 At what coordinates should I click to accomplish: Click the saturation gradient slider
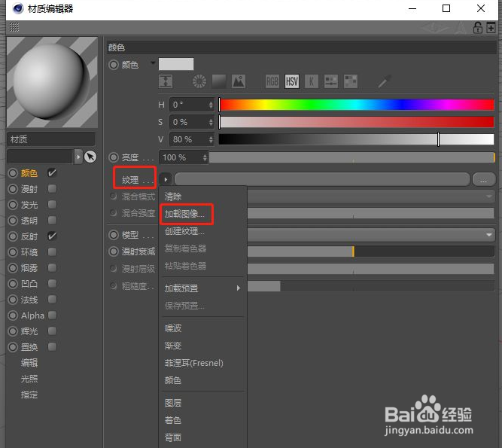click(357, 122)
